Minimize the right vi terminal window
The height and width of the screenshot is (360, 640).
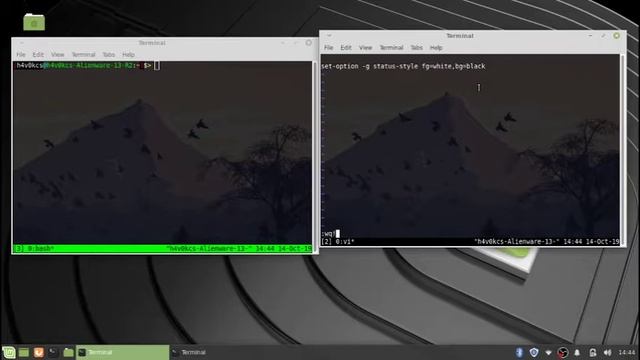590,36
